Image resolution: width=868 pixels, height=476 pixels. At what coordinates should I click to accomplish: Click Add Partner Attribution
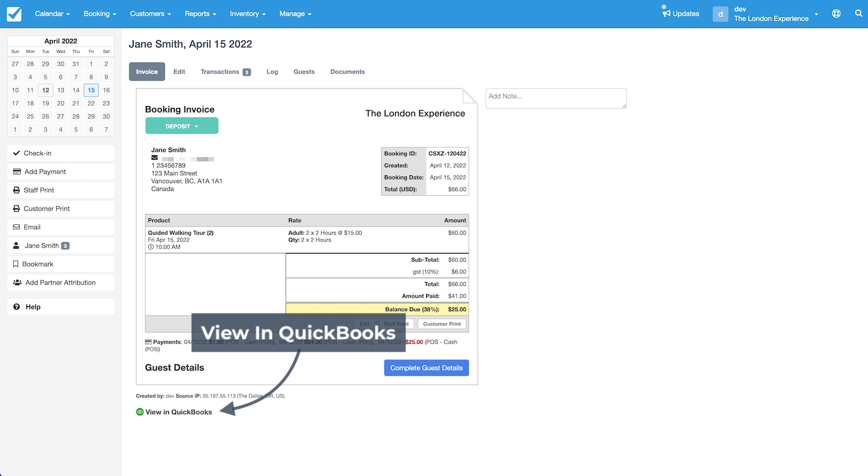pyautogui.click(x=61, y=283)
